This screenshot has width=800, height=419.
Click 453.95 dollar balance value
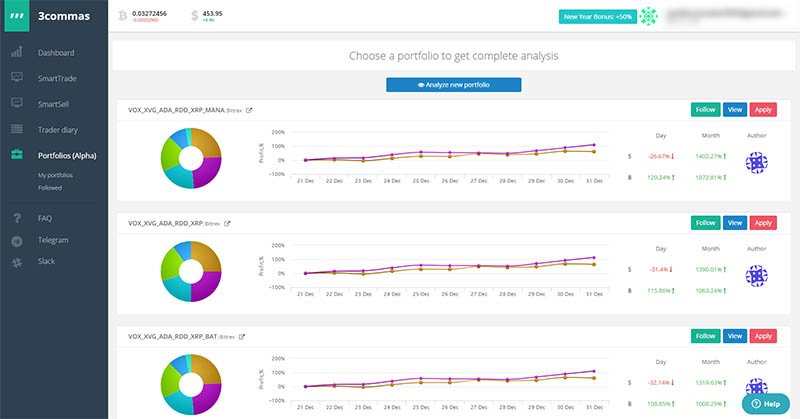[x=212, y=13]
